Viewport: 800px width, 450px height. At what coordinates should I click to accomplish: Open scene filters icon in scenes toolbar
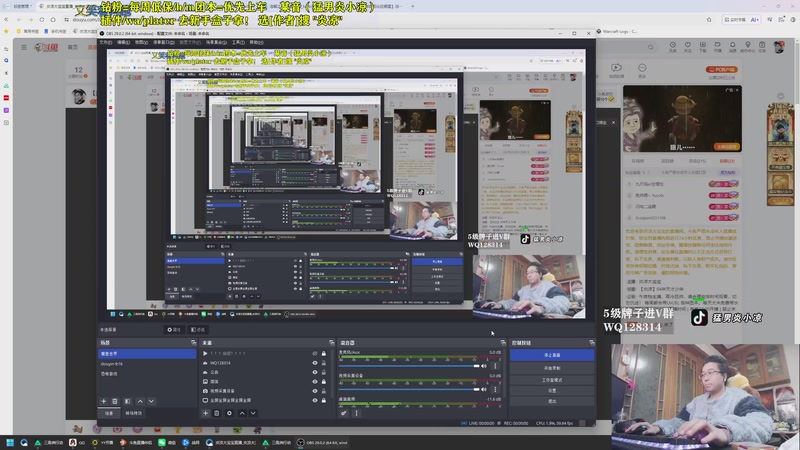pyautogui.click(x=128, y=401)
